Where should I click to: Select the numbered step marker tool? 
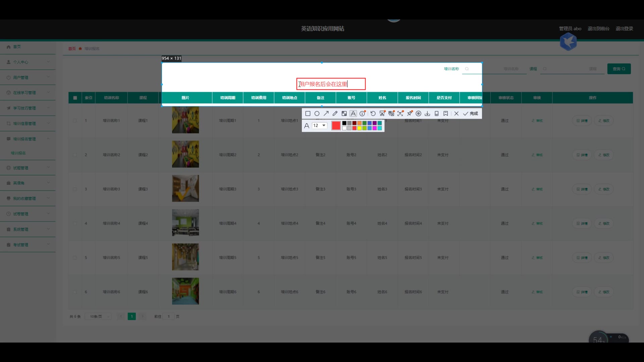[x=362, y=114]
